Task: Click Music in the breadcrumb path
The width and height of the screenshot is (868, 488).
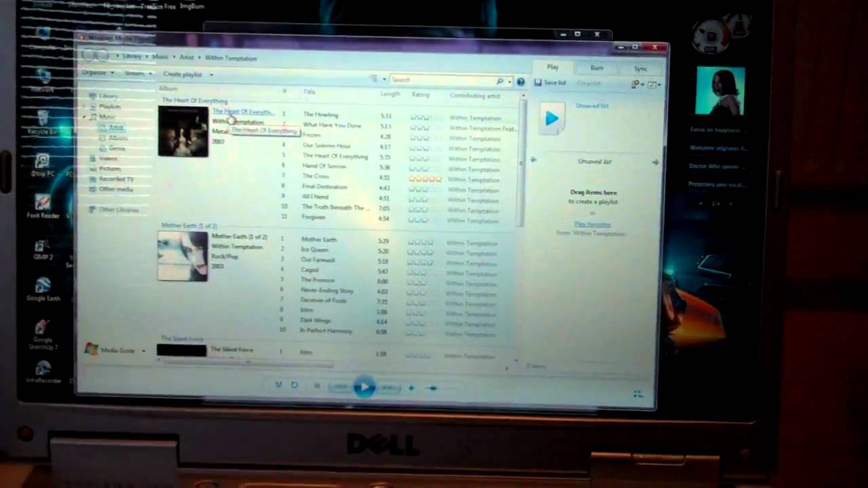Action: click(x=160, y=57)
